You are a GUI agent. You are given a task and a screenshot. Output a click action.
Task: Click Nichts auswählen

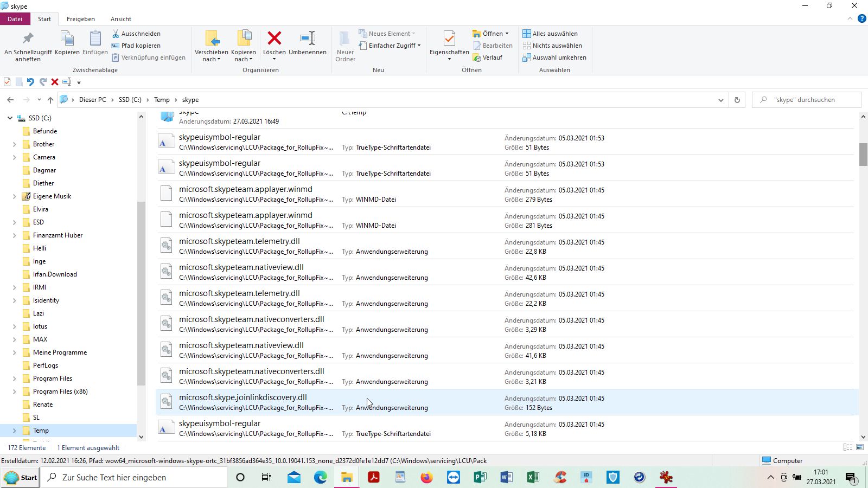click(x=552, y=46)
